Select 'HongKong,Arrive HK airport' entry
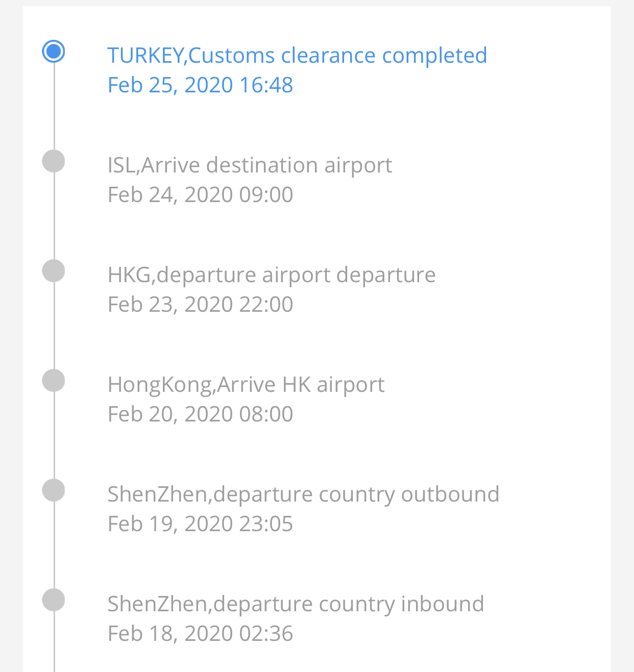Screen dimensions: 634x672 coord(246,385)
